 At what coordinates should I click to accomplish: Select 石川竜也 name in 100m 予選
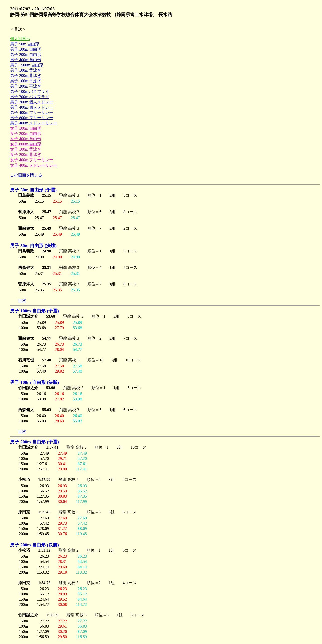pyautogui.click(x=26, y=360)
